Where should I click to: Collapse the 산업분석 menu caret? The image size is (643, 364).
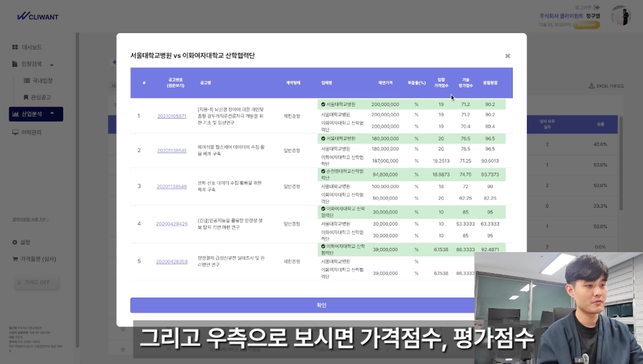[52, 113]
